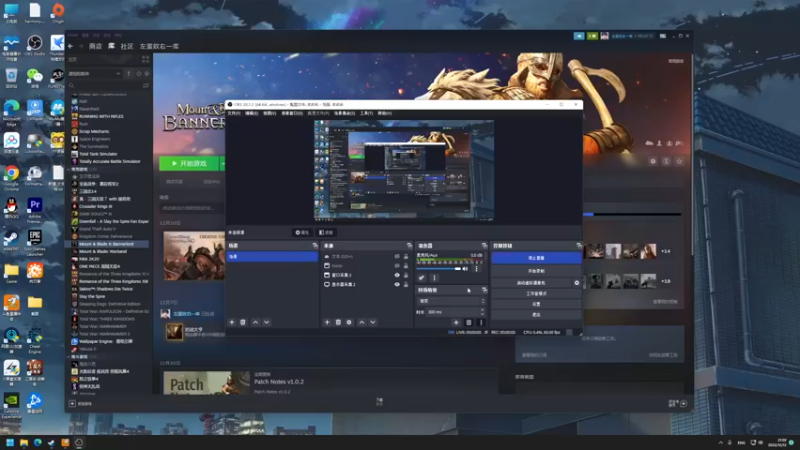This screenshot has height=450, width=800.
Task: Lock the window capture 3 source
Action: tap(406, 275)
